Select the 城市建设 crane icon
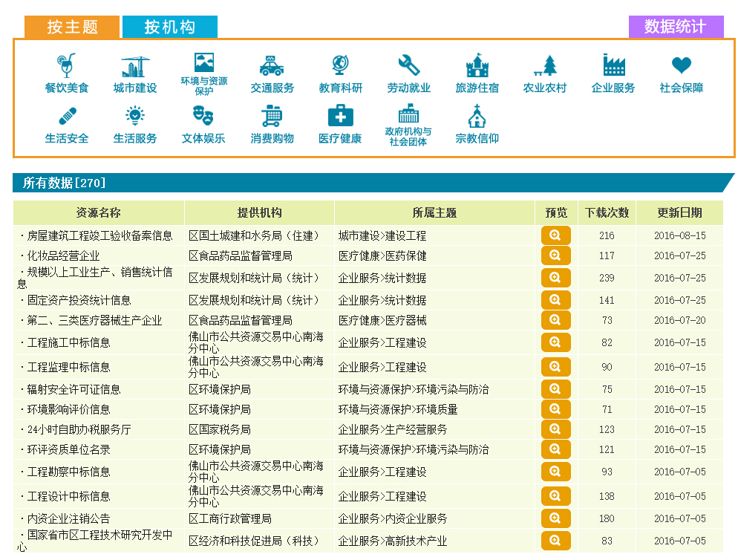The width and height of the screenshot is (738, 560). coord(135,66)
